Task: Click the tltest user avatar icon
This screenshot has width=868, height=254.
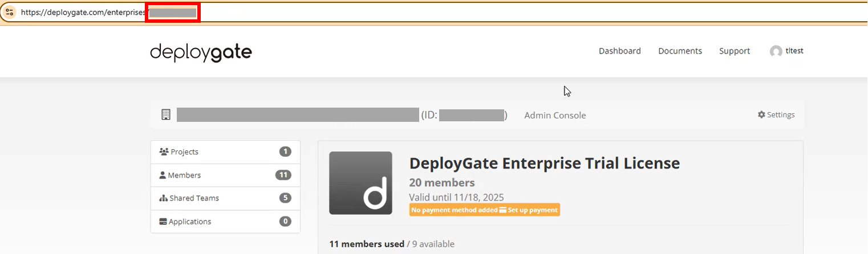Action: tap(776, 51)
